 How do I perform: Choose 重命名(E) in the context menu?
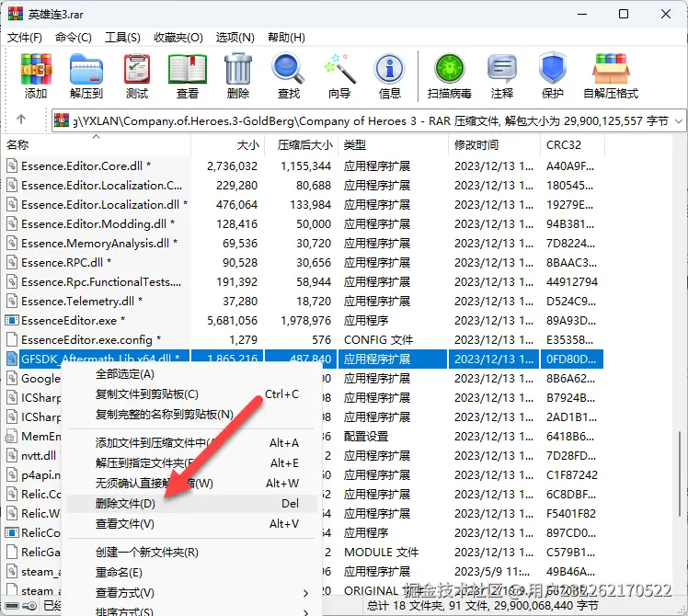191,572
